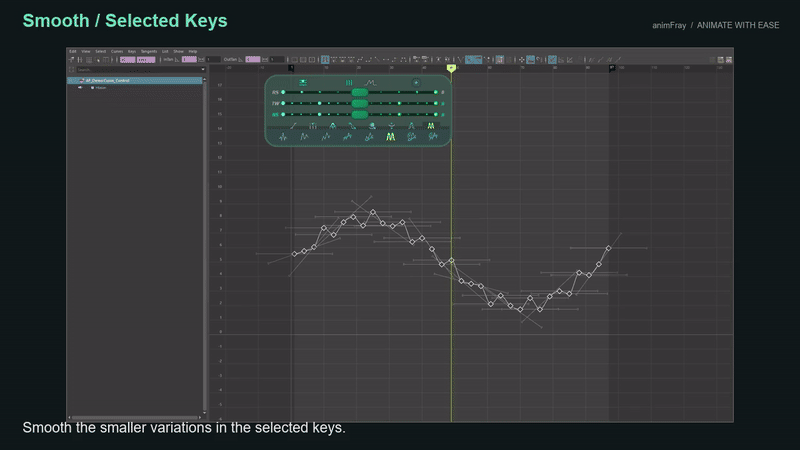Open the Outliner search dropdown arrow
This screenshot has height=450, width=800.
click(203, 69)
